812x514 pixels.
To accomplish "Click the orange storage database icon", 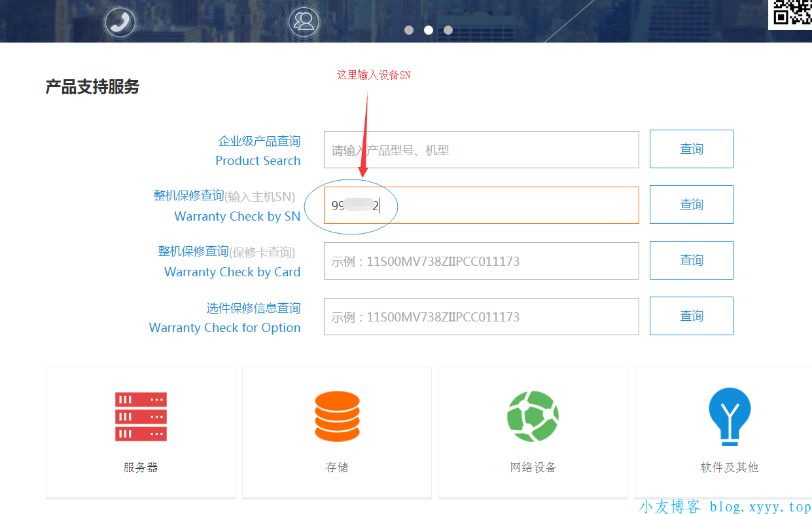I will (x=337, y=416).
